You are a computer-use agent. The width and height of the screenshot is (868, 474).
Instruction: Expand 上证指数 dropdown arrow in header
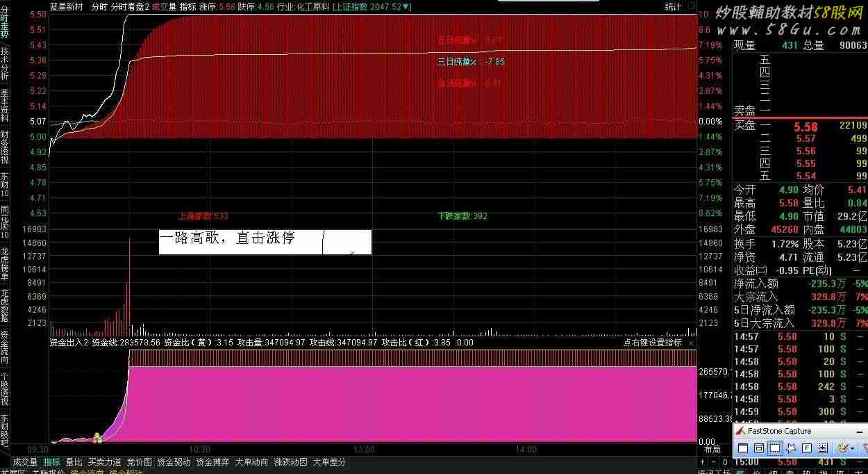[x=407, y=6]
